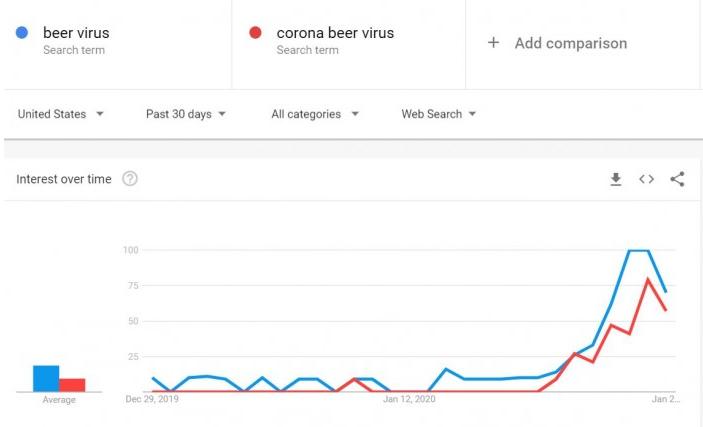Screen dimensions: 703x427
Task: Open the United States region dropdown
Action: [x=61, y=114]
